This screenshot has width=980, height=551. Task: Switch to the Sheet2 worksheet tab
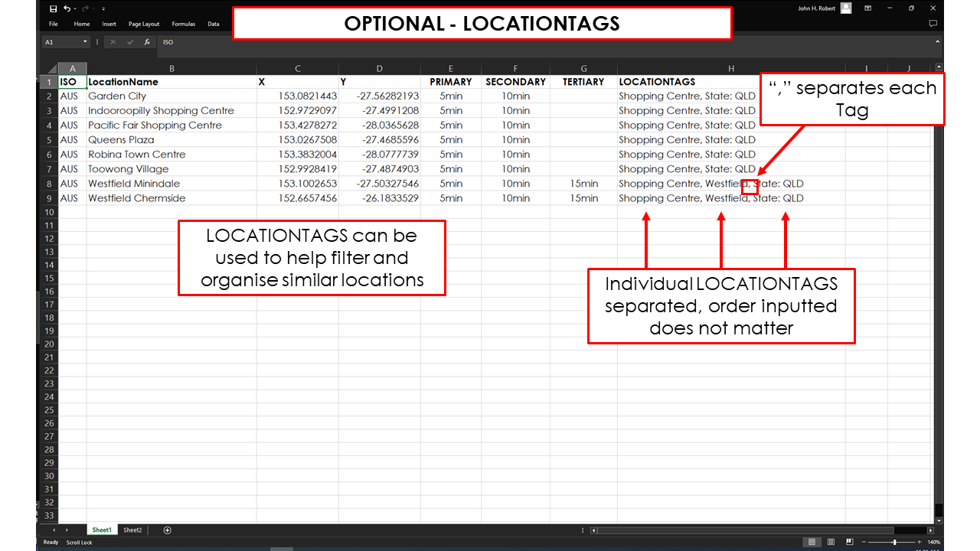[132, 530]
